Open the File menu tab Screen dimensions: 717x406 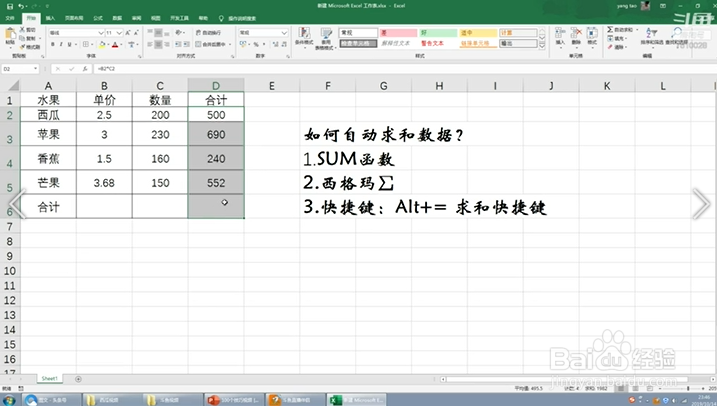click(10, 18)
